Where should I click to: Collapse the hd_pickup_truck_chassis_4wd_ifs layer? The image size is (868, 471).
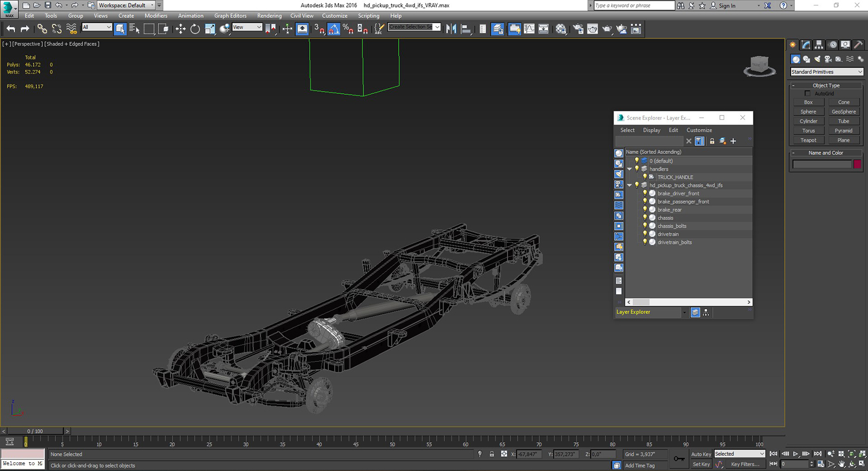(630, 185)
